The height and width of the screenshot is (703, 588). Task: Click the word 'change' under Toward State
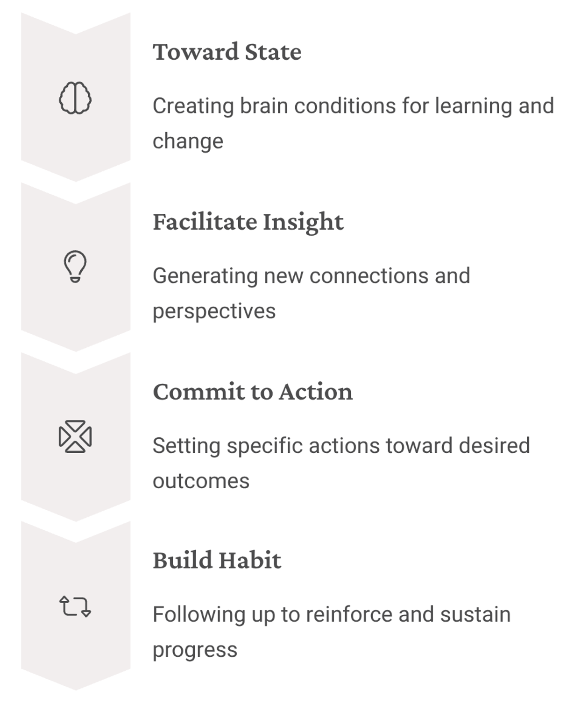[188, 141]
